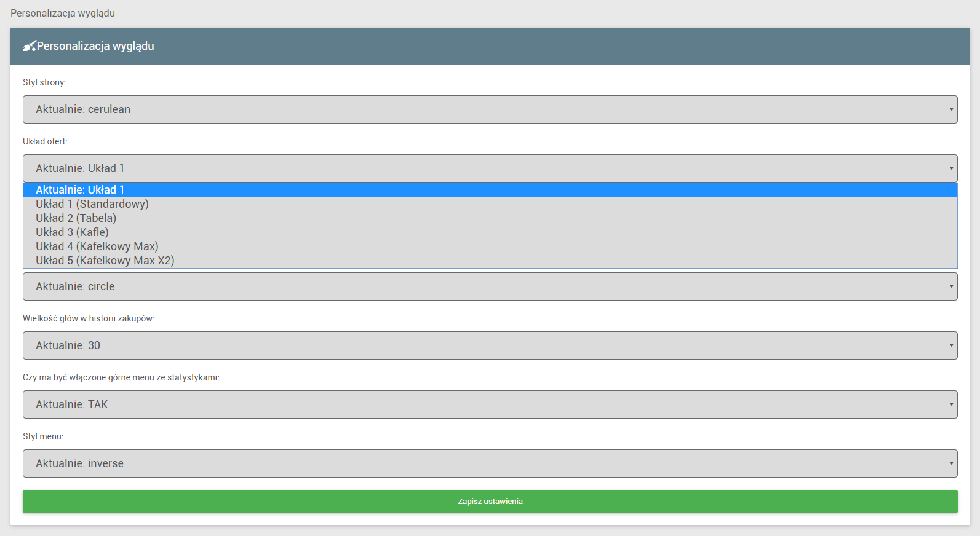Viewport: 980px width, 536px height.
Task: Click the 'Styl strony:' field label
Action: click(44, 82)
